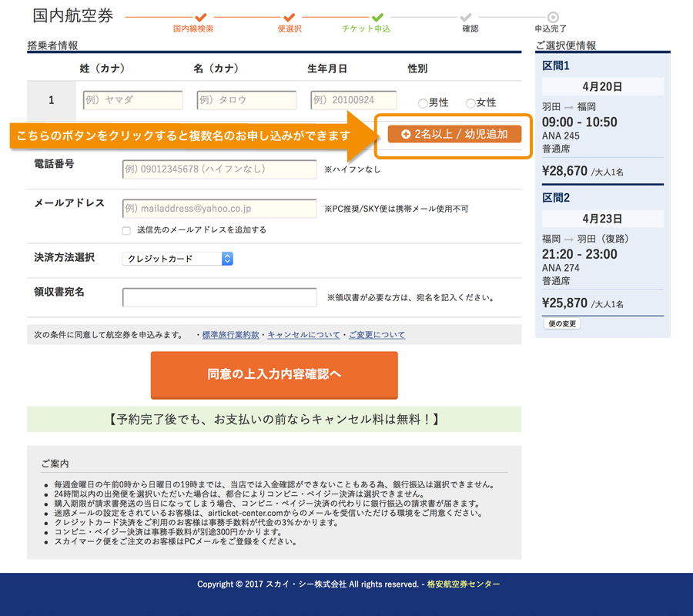693x616 pixels.
Task: Click the gray 確認 step checkmark
Action: tap(466, 17)
